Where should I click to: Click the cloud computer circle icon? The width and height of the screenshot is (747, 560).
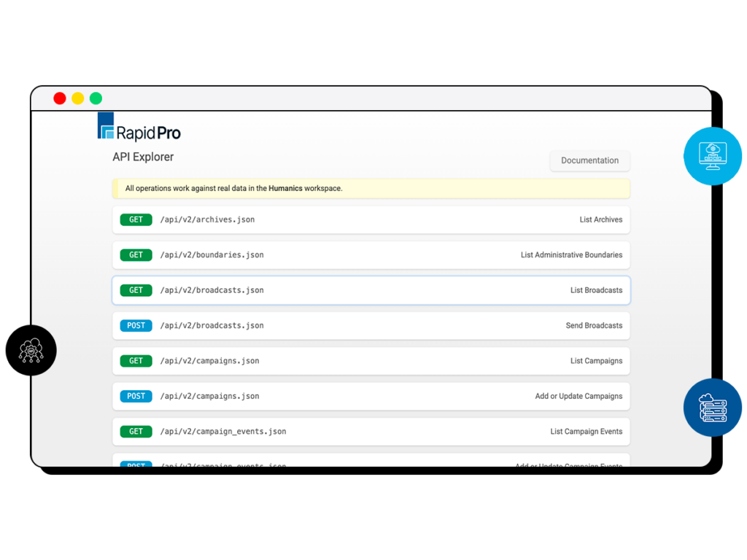click(712, 156)
